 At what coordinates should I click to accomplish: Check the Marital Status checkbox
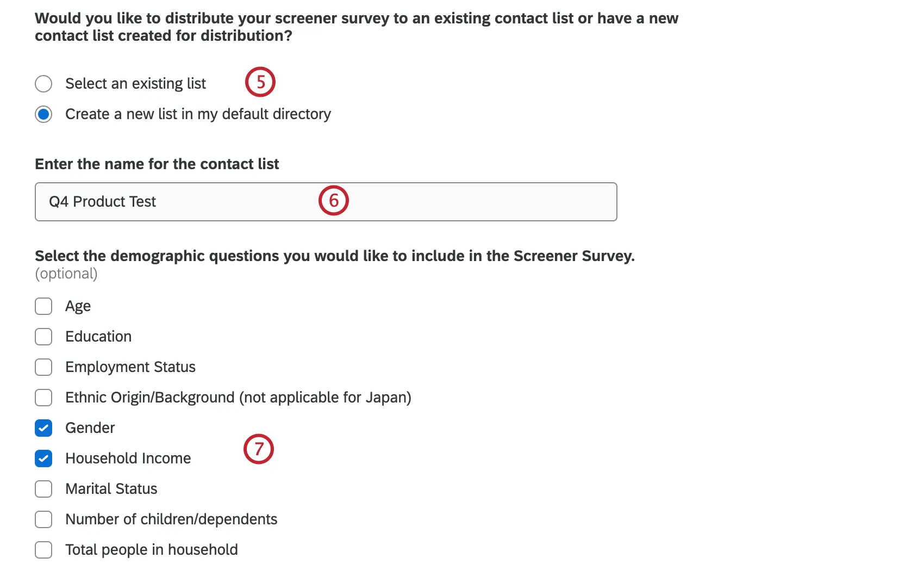pos(43,489)
